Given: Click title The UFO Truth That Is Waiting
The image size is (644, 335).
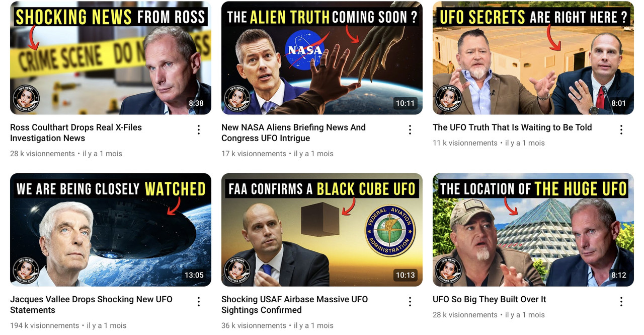Looking at the screenshot, I should pos(512,127).
